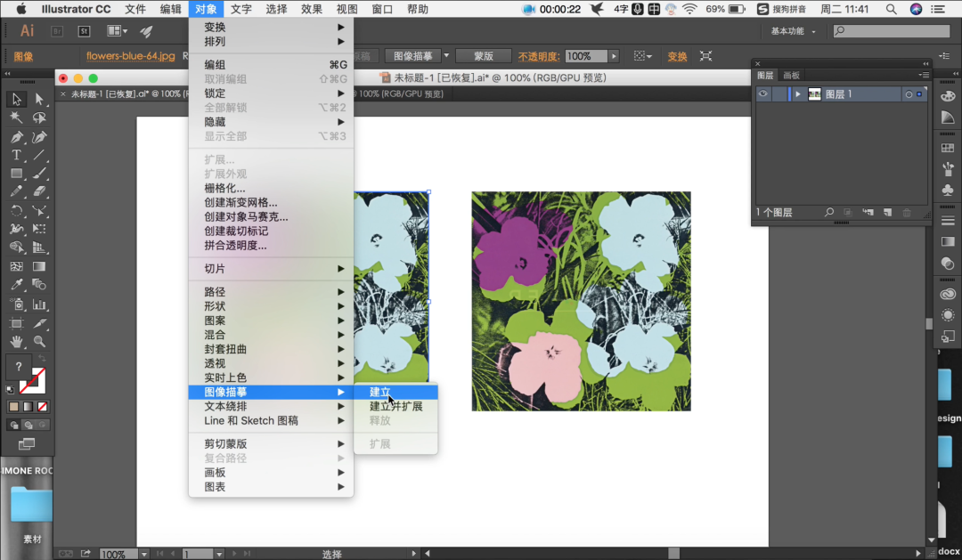Viewport: 962px width, 560px height.
Task: Open the Swatches panel grid icon
Action: pyautogui.click(x=948, y=148)
